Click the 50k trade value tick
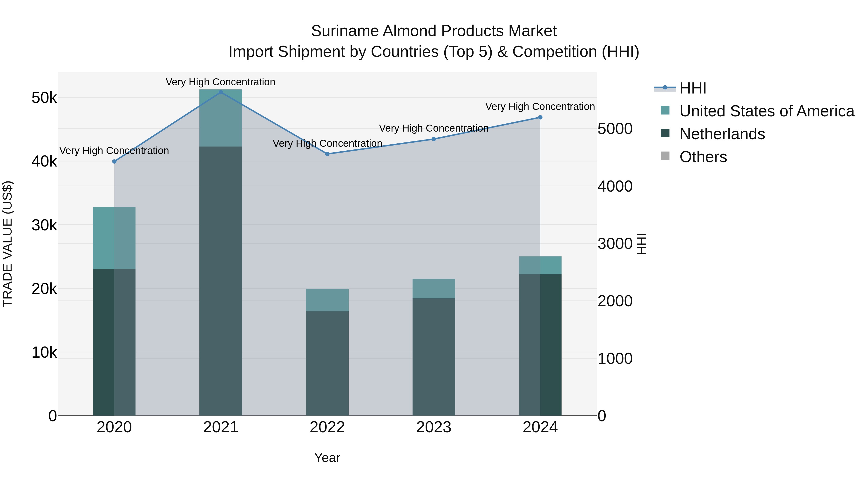 tap(44, 98)
